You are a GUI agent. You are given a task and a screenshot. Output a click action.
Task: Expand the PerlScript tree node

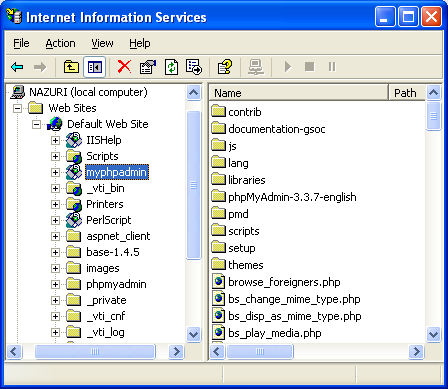pos(55,220)
